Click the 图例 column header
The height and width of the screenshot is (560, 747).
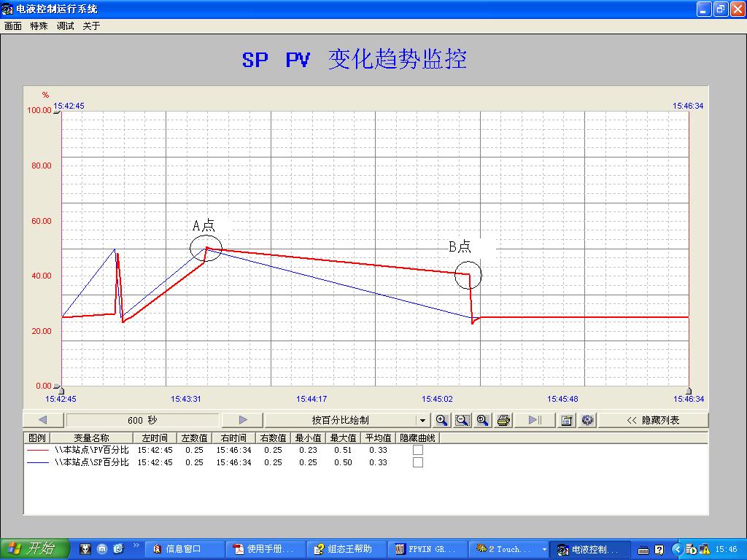(x=37, y=437)
